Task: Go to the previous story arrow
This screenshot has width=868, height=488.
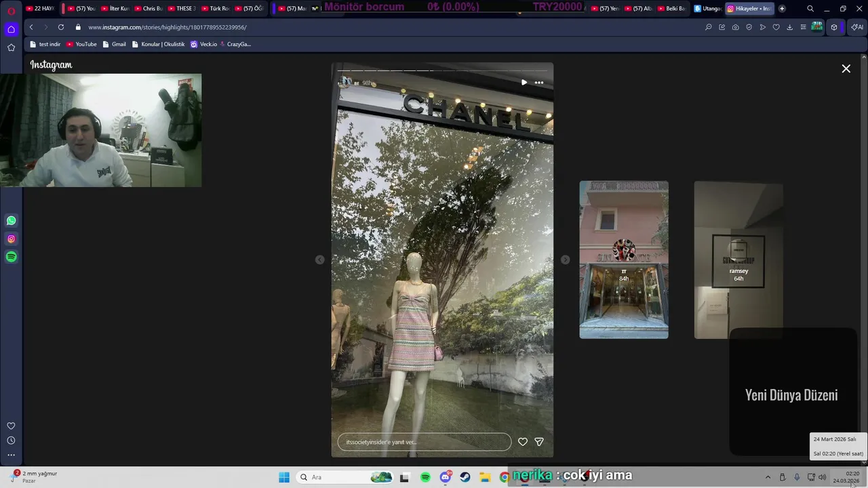Action: (x=319, y=260)
